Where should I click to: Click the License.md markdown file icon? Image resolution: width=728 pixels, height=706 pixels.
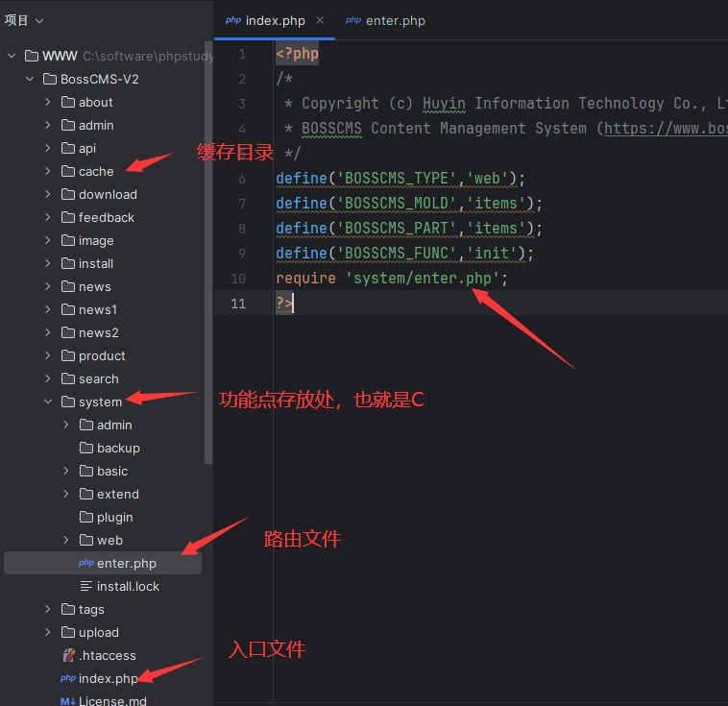68,701
